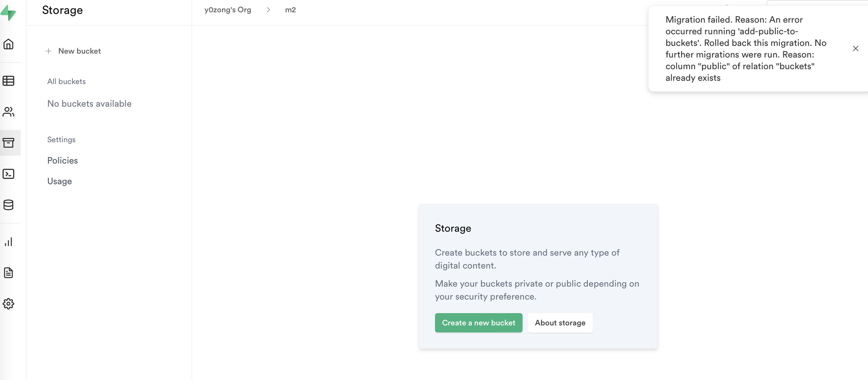Open the Table Editor icon
Viewport: 868px width, 380px height.
coord(8,81)
